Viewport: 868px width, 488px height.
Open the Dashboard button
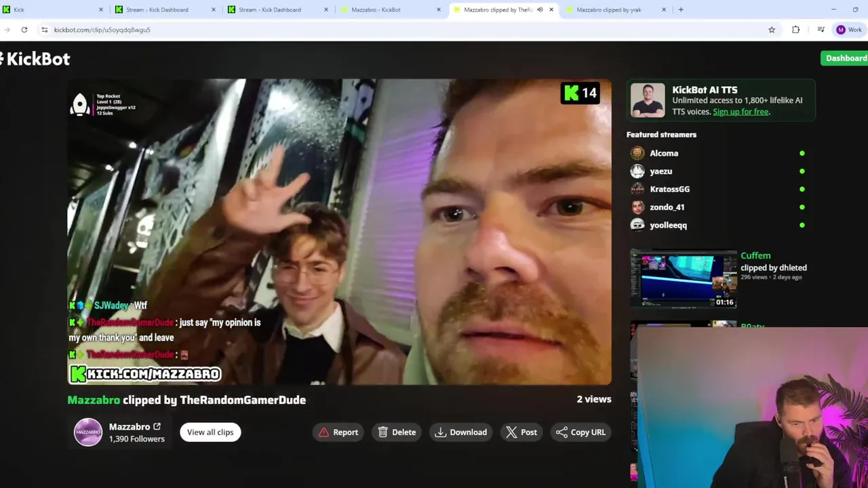coord(845,58)
